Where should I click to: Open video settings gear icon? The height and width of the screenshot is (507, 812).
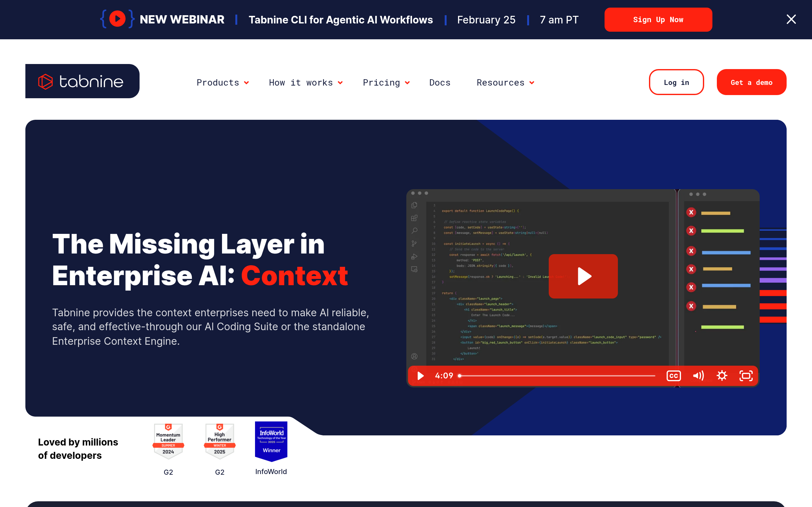point(722,375)
